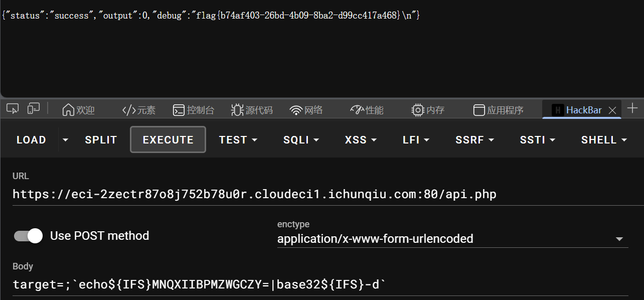Switch to the Elements (元素) tab
644x300 pixels.
(139, 110)
